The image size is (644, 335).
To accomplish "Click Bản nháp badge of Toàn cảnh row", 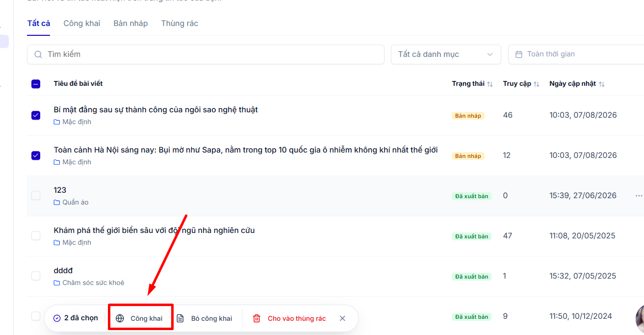I will 468,156.
